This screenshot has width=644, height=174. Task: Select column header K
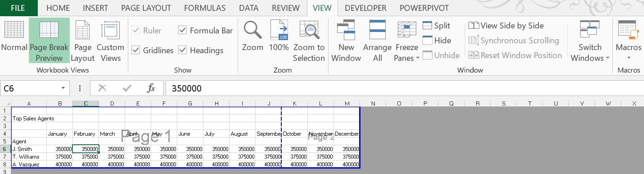click(294, 103)
